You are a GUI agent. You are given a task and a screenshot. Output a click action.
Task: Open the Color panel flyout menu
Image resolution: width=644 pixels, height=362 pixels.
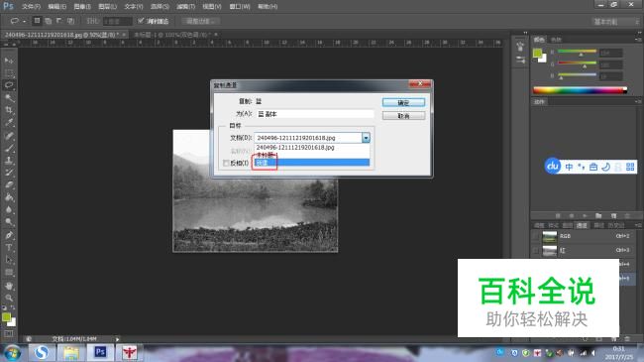(638, 40)
